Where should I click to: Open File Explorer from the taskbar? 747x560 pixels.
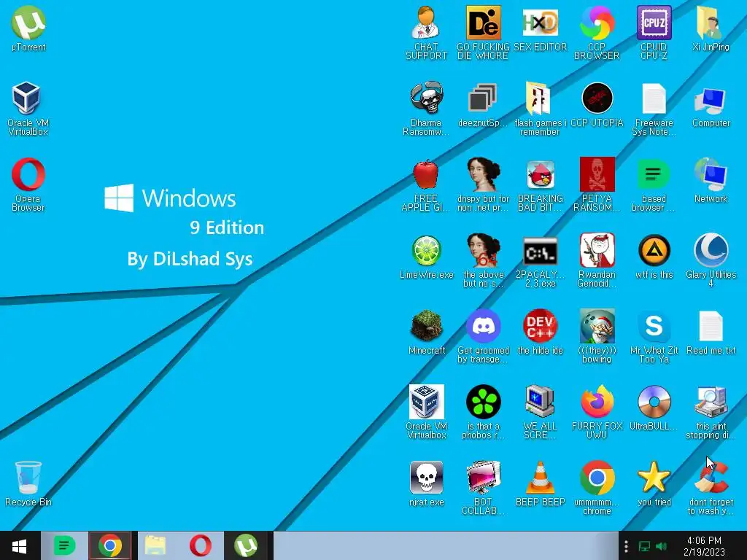155,545
